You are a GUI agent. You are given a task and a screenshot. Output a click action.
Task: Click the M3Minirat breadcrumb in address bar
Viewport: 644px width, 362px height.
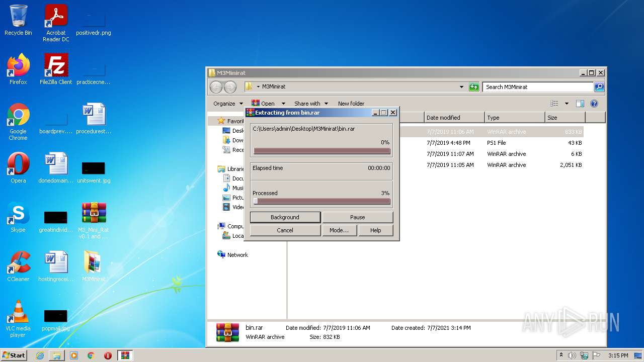coord(274,87)
